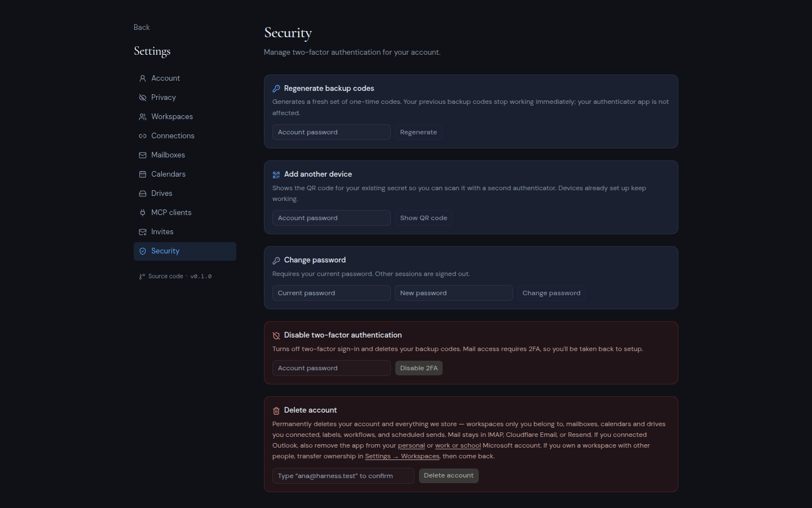Click the Privacy crossed-eye icon
The width and height of the screenshot is (812, 508).
[x=143, y=98]
